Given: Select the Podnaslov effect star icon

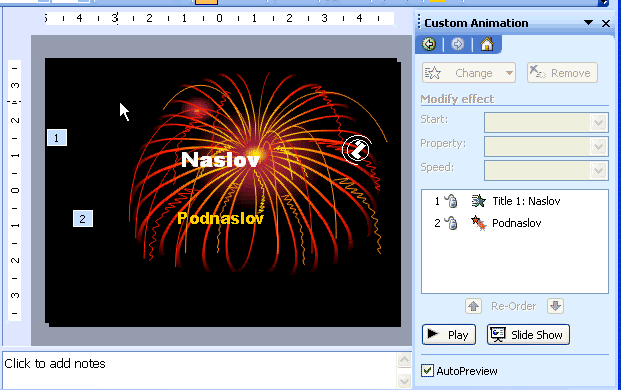Looking at the screenshot, I should 478,223.
